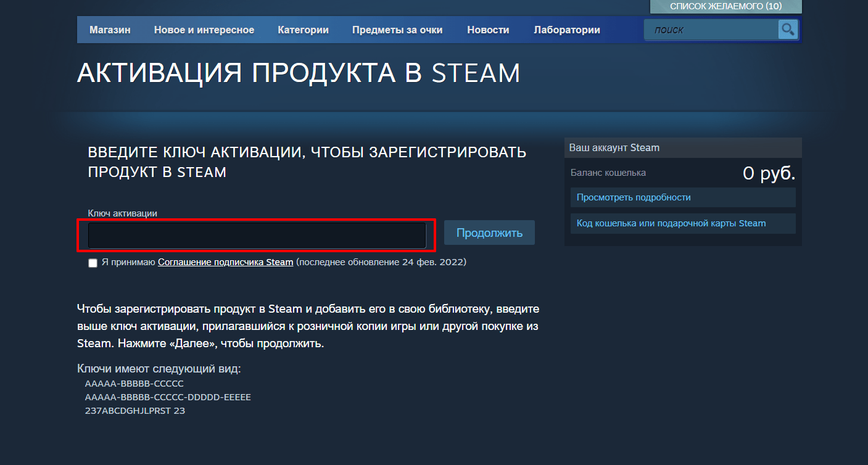This screenshot has width=868, height=465.
Task: Tick the Я принимаю agreement checkbox
Action: point(93,263)
